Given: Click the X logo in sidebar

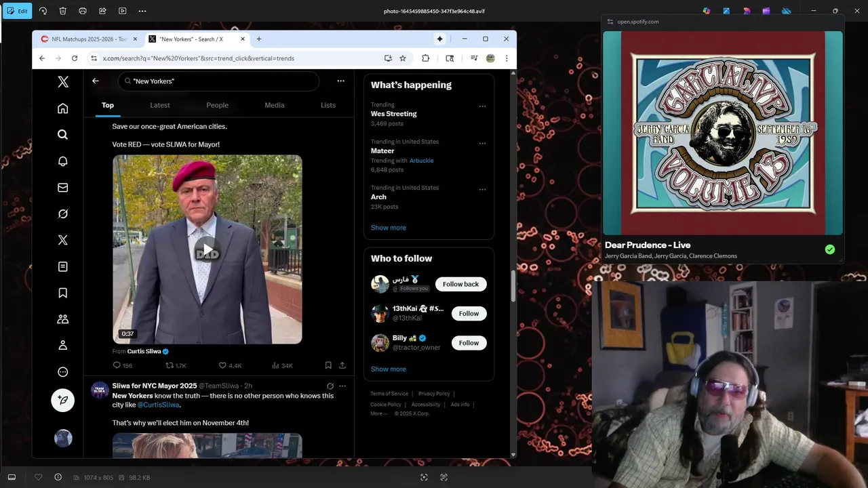Looking at the screenshot, I should pos(63,82).
